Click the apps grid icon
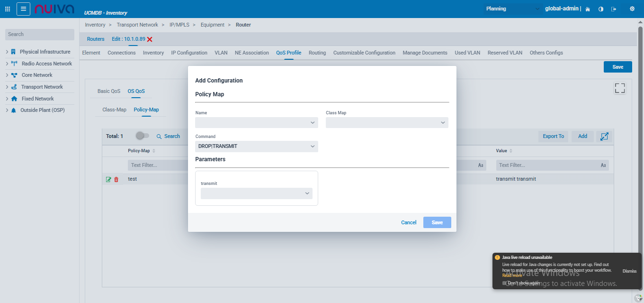The width and height of the screenshot is (644, 303). (8, 9)
